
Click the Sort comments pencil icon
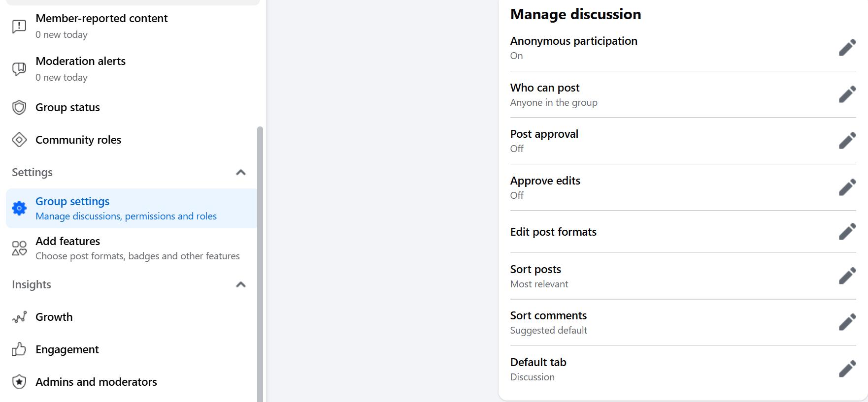tap(847, 322)
